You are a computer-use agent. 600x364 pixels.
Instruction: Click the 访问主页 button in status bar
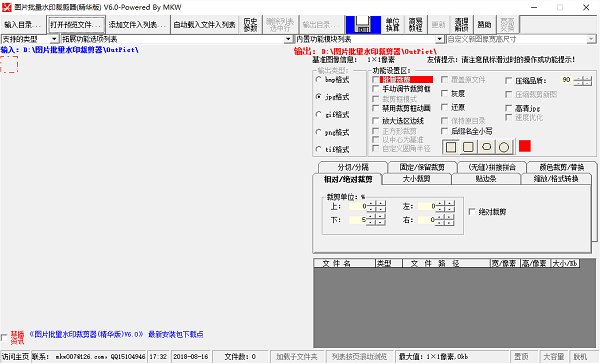[x=15, y=357]
